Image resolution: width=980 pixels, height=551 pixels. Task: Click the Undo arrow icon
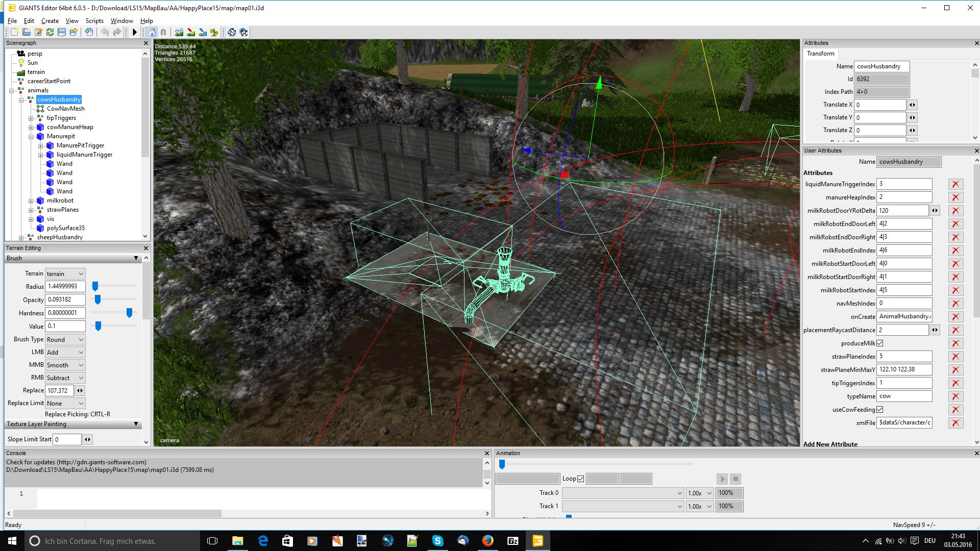[105, 32]
